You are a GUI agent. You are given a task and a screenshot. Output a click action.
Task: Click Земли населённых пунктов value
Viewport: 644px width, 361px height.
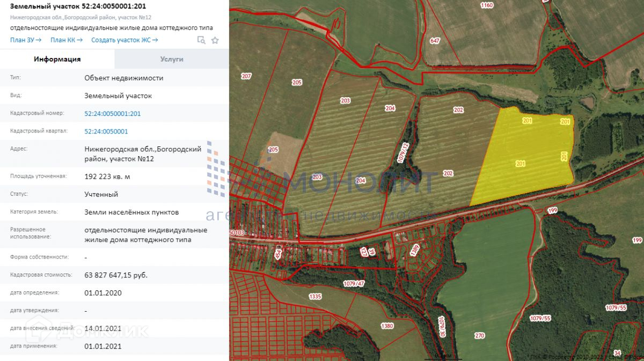(x=131, y=212)
